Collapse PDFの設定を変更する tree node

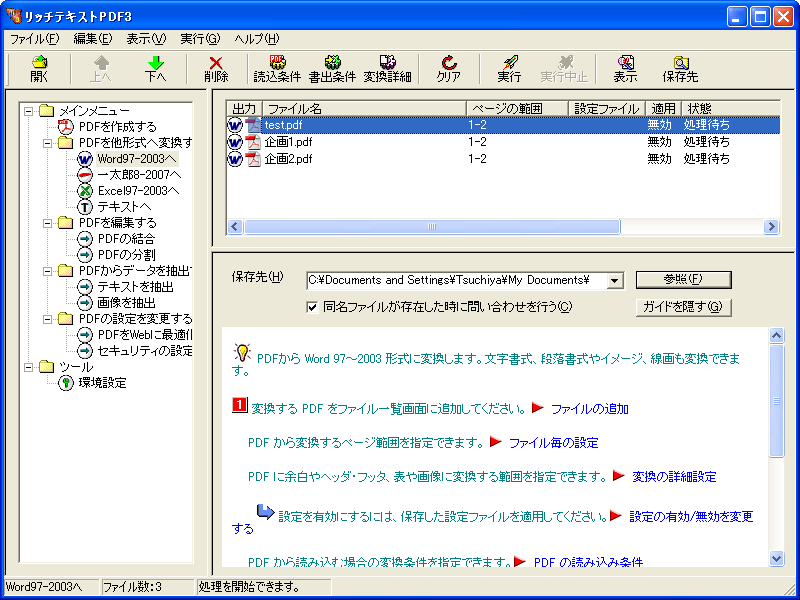pos(47,319)
